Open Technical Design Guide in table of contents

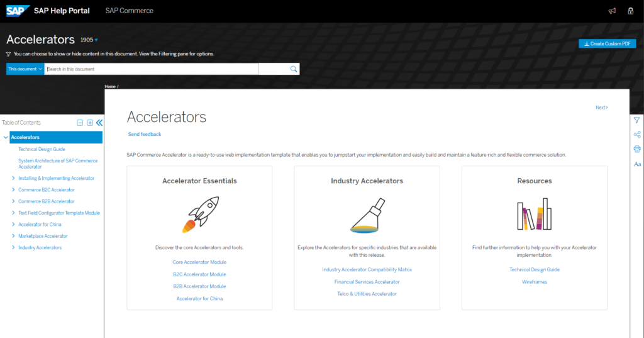42,149
